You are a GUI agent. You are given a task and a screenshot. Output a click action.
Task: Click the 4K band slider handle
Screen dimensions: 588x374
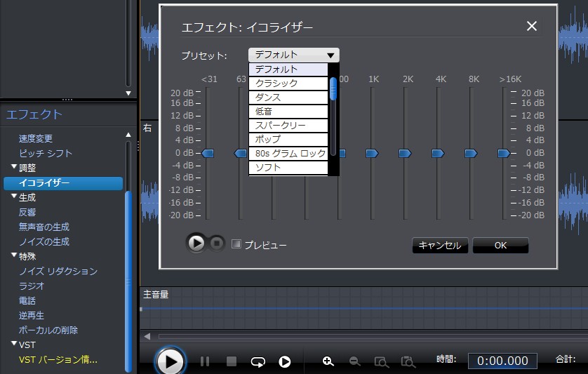coord(438,153)
